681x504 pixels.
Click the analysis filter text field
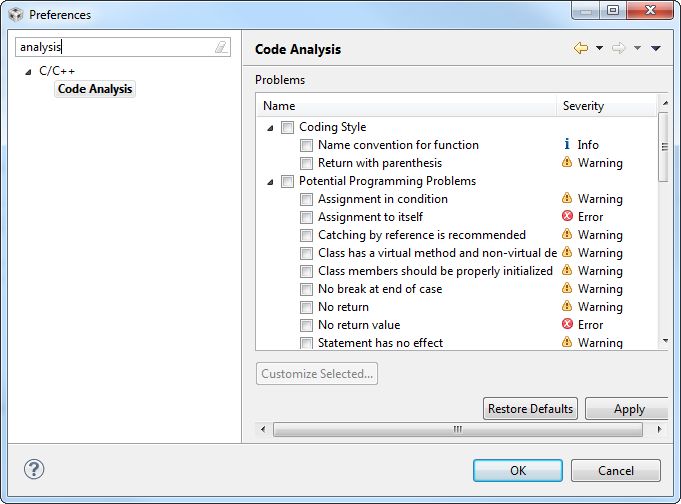coord(115,47)
